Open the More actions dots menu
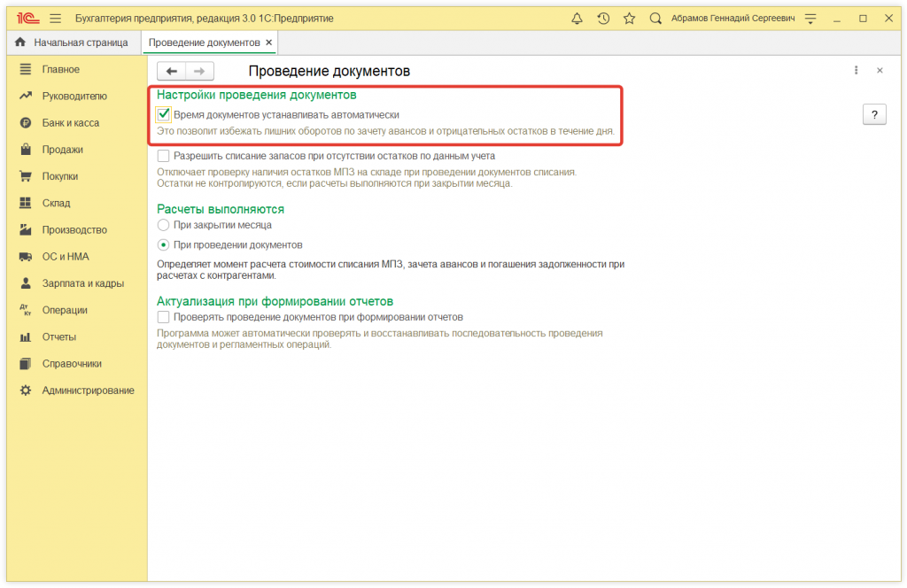 (856, 69)
